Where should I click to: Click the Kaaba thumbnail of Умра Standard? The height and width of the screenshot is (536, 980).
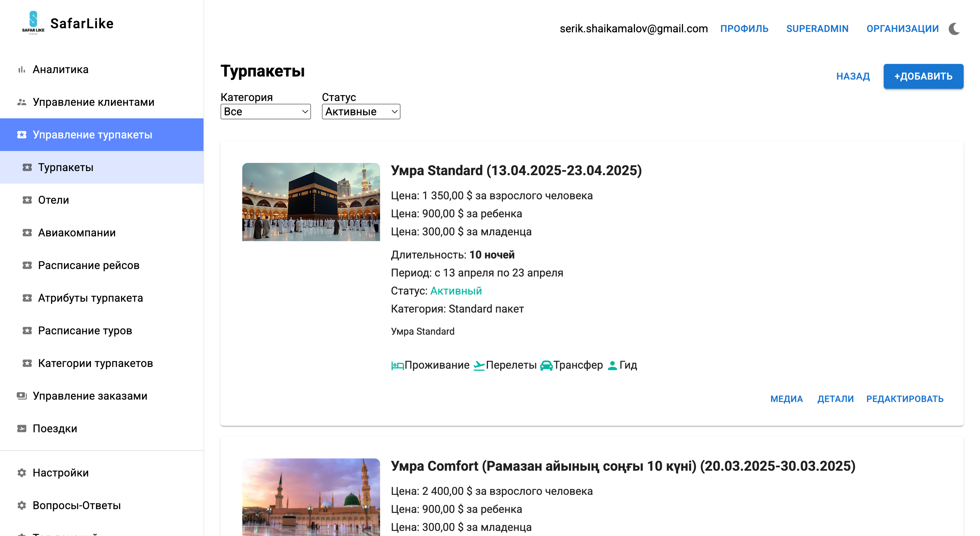[x=311, y=202]
